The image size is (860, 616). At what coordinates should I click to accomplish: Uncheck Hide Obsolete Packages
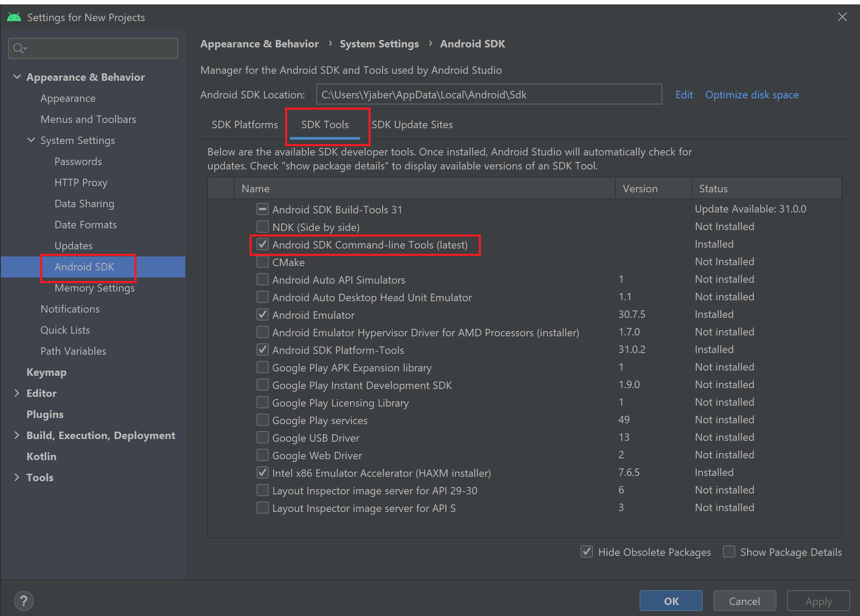click(x=587, y=551)
